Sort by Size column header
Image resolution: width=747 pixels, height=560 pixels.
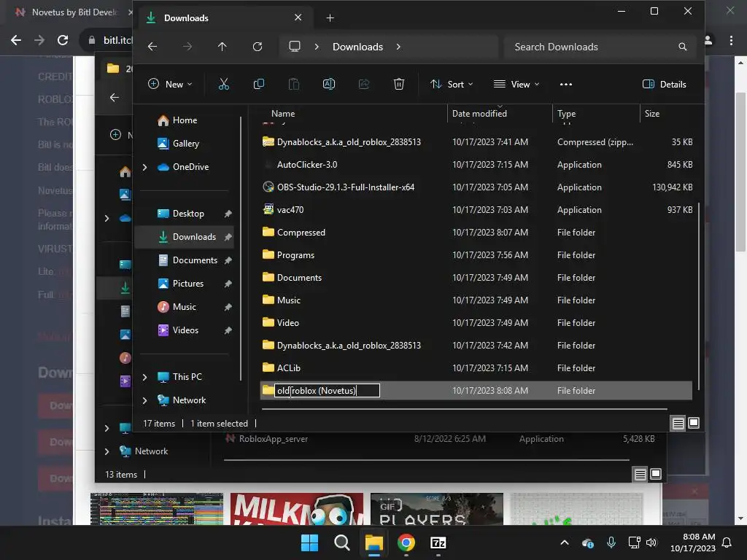pos(652,114)
